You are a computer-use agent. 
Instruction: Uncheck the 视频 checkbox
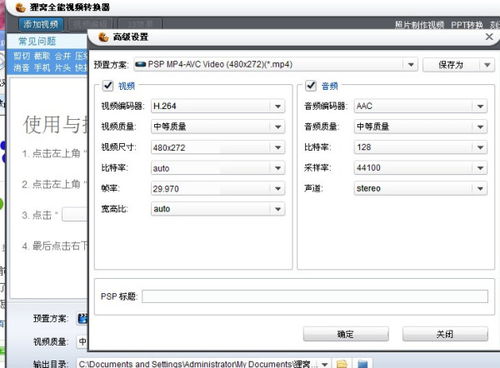click(x=108, y=86)
